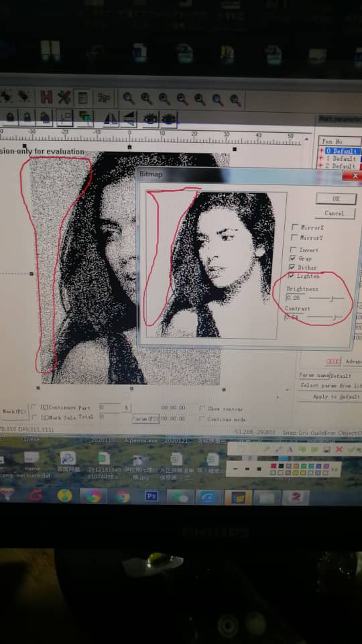Pick the purple swatch in annotation palette
The image size is (362, 644).
[326, 466]
